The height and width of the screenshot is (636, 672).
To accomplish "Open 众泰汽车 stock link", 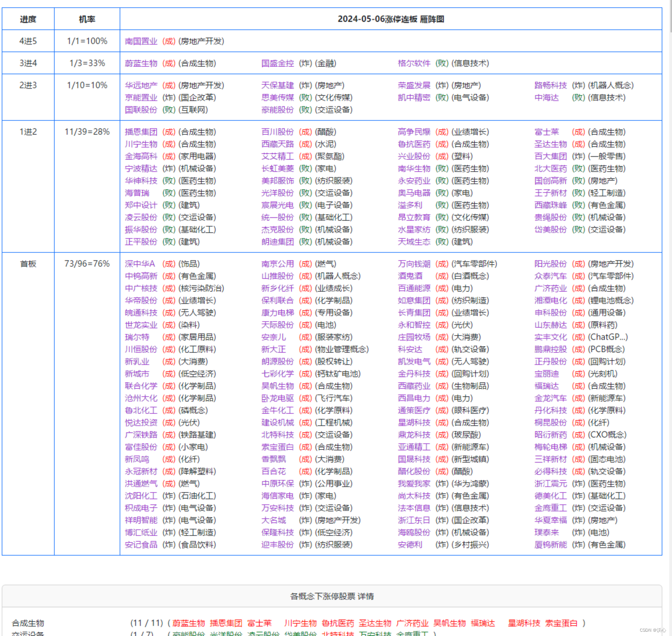I will click(x=550, y=276).
